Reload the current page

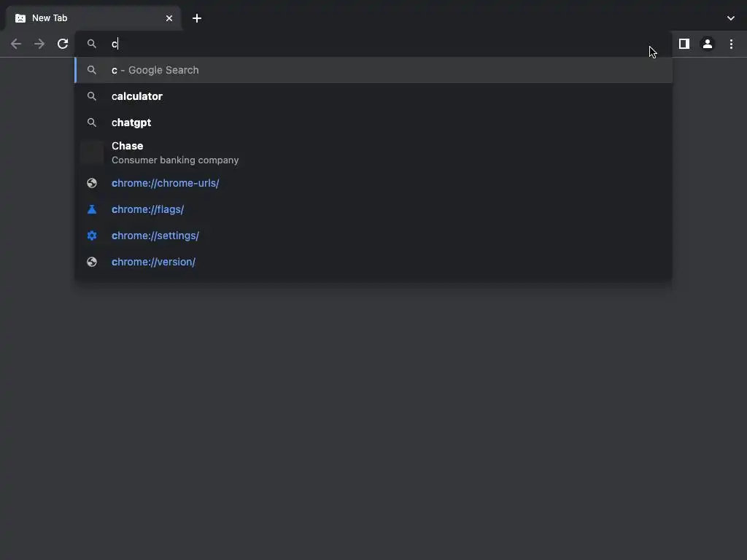click(63, 44)
